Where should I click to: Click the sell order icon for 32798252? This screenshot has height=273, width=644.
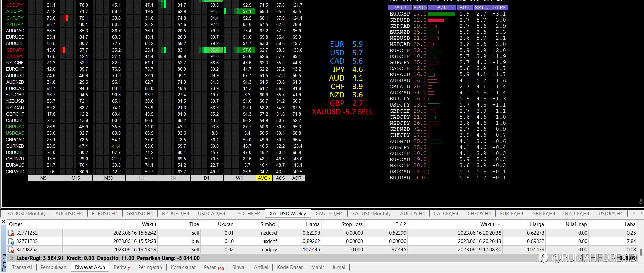click(x=11, y=250)
